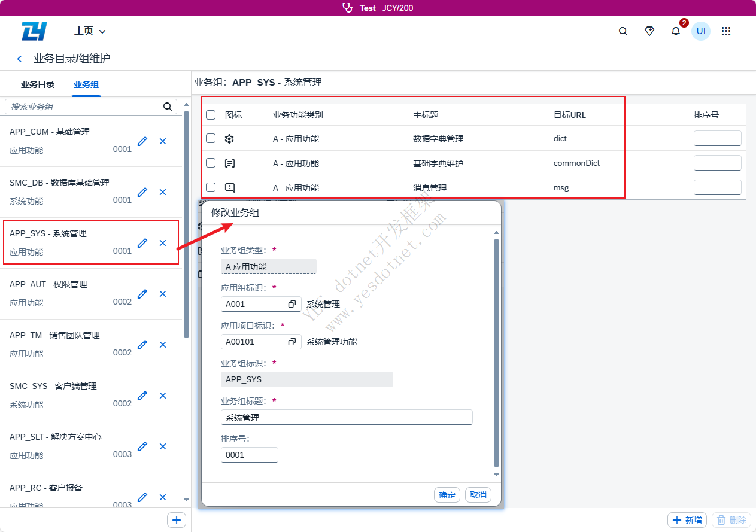
Task: Click the 消息管理 row icon
Action: tap(229, 187)
